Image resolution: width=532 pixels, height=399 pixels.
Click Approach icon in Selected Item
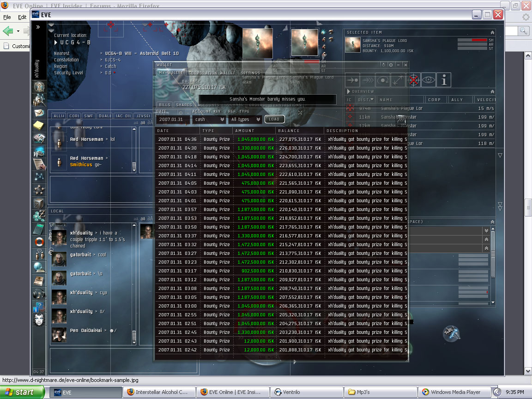pos(352,80)
